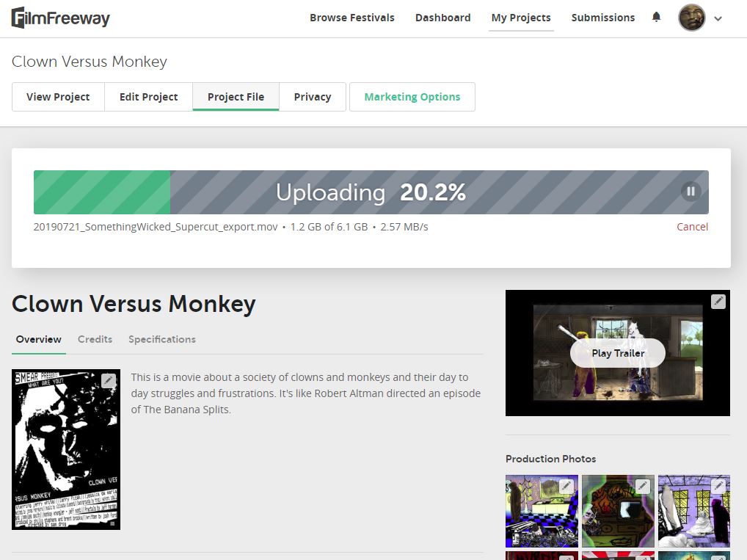Open Marketing Options
The image size is (747, 560).
pos(412,97)
